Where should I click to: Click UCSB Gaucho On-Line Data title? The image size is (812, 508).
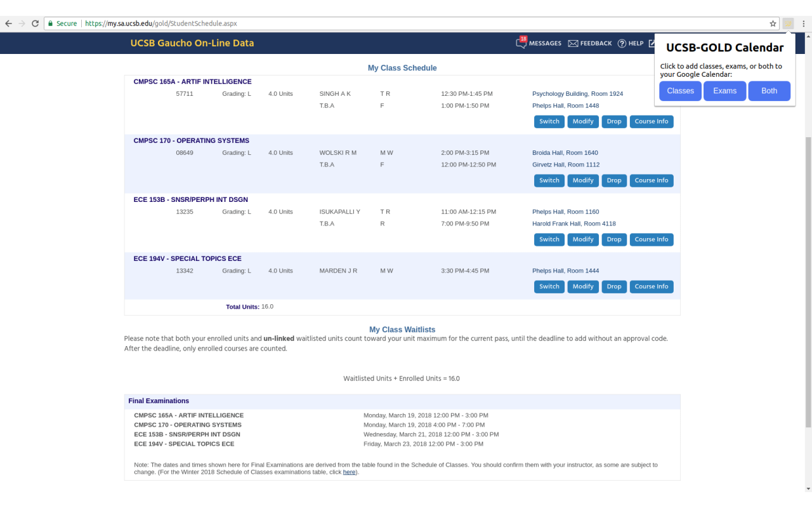point(192,43)
